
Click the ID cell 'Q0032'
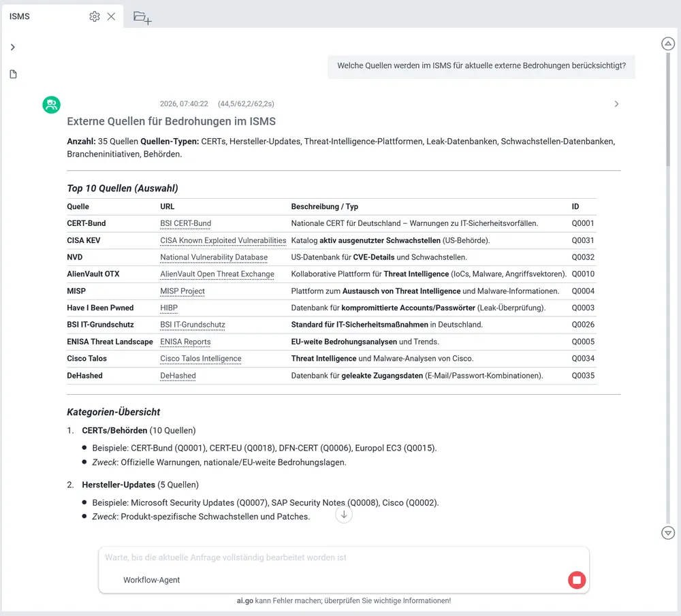[x=582, y=257]
